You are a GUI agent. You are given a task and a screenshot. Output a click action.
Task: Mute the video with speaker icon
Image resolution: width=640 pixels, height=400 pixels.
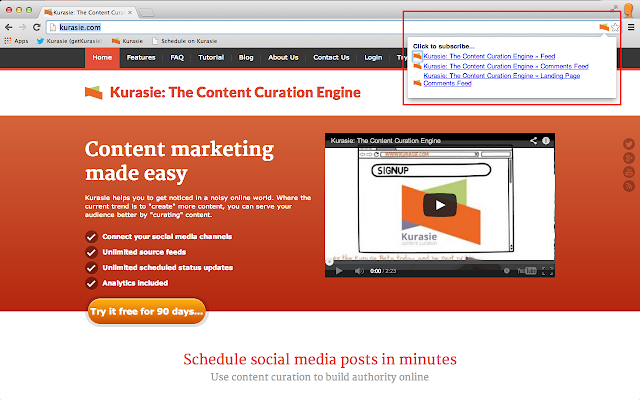click(x=359, y=271)
